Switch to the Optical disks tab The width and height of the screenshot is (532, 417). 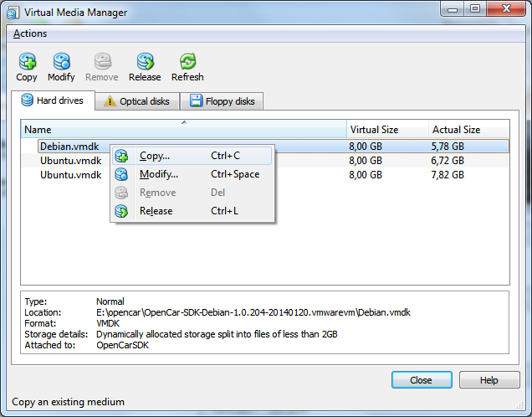point(137,101)
